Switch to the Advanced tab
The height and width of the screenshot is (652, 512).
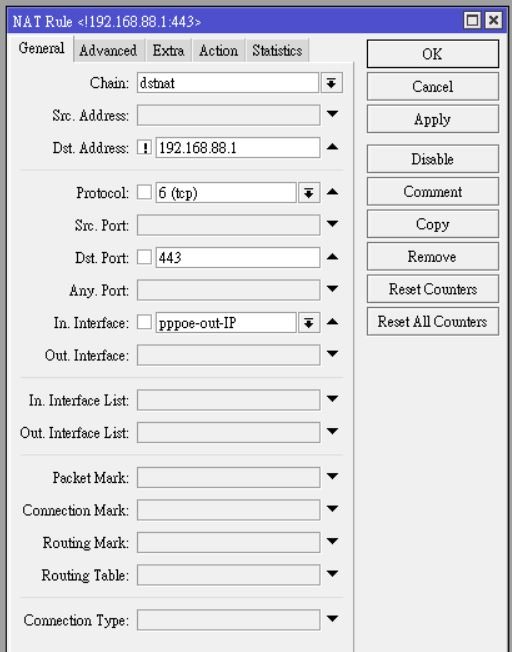(x=108, y=51)
